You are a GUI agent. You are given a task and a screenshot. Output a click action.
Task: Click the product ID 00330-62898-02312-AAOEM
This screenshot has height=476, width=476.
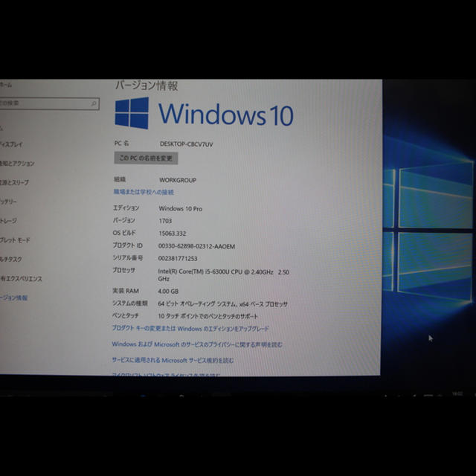[x=196, y=246]
